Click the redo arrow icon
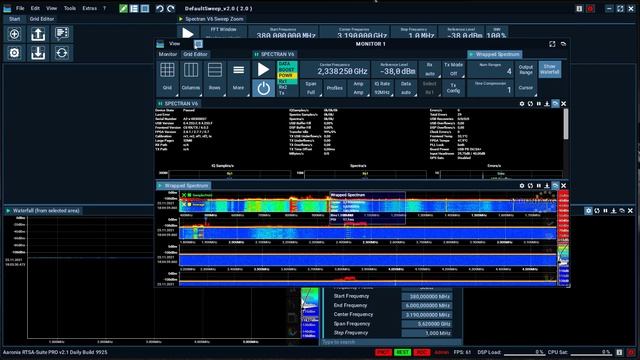Image resolution: width=640 pixels, height=360 pixels. click(x=171, y=9)
